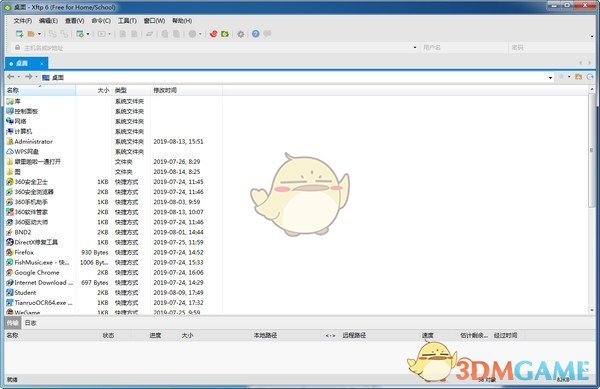This screenshot has width=600, height=389.
Task: Expand the globe icon's dropdown arrow
Action: tap(200, 34)
